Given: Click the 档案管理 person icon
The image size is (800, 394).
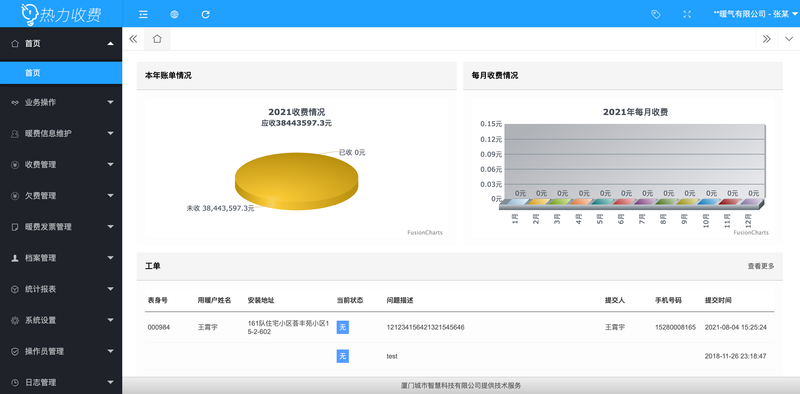Looking at the screenshot, I should (15, 258).
